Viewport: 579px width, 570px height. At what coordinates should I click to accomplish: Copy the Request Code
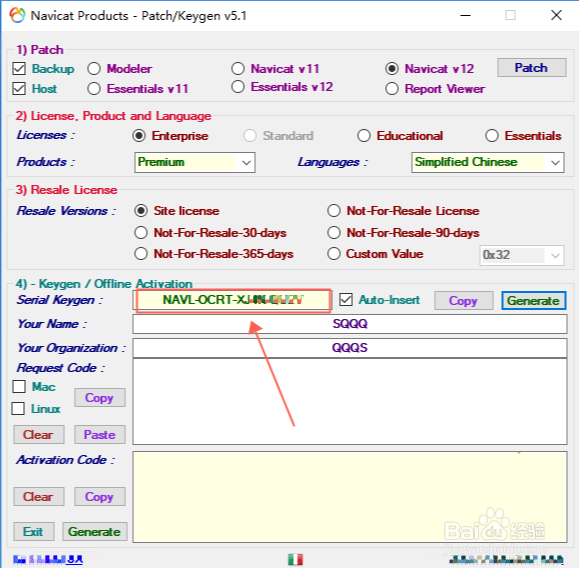[x=100, y=398]
